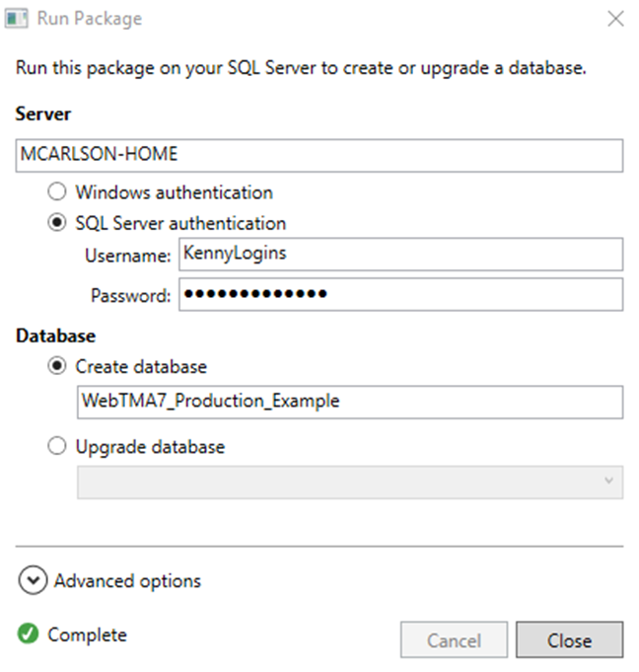Select the Create database radio button
This screenshot has width=639, height=672.
(x=58, y=366)
